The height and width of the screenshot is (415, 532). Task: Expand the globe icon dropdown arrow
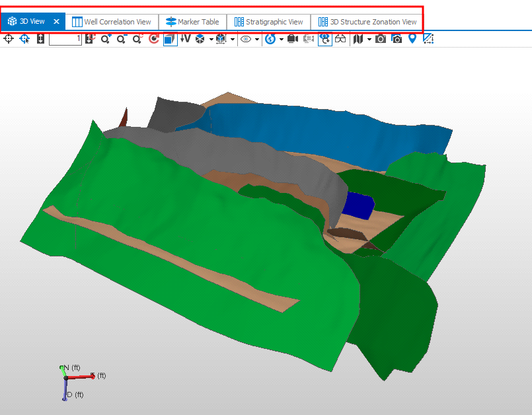tap(281, 39)
